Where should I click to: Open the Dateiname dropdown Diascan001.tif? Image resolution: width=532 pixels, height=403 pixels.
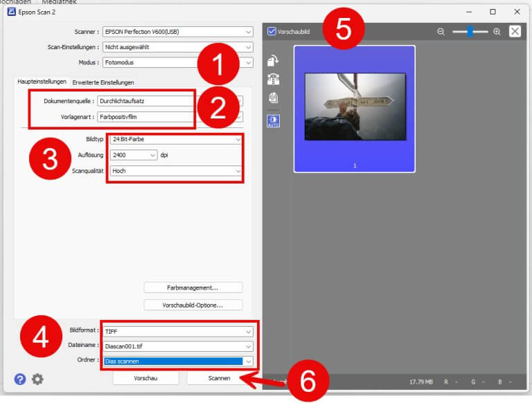(x=178, y=346)
